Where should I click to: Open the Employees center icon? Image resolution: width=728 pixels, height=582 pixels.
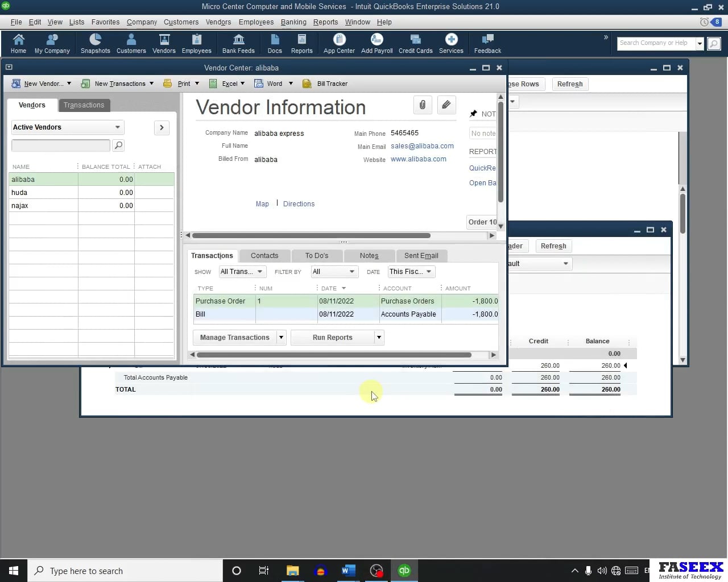(197, 44)
